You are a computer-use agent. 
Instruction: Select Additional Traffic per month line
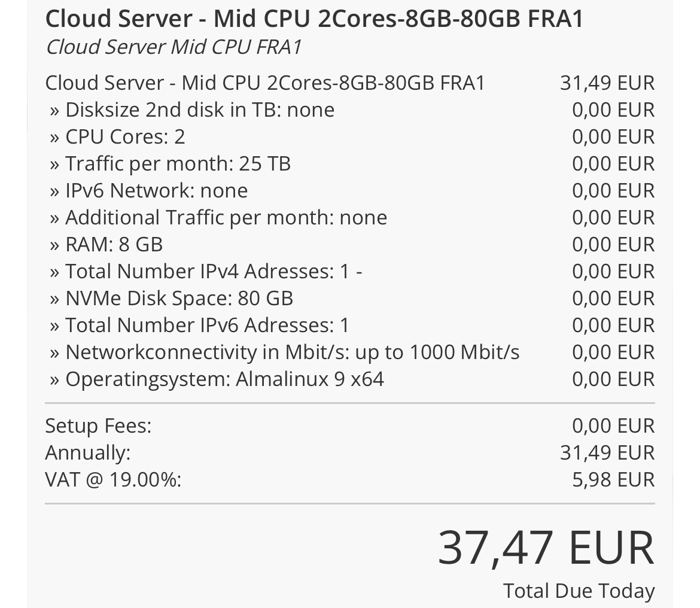click(x=218, y=218)
